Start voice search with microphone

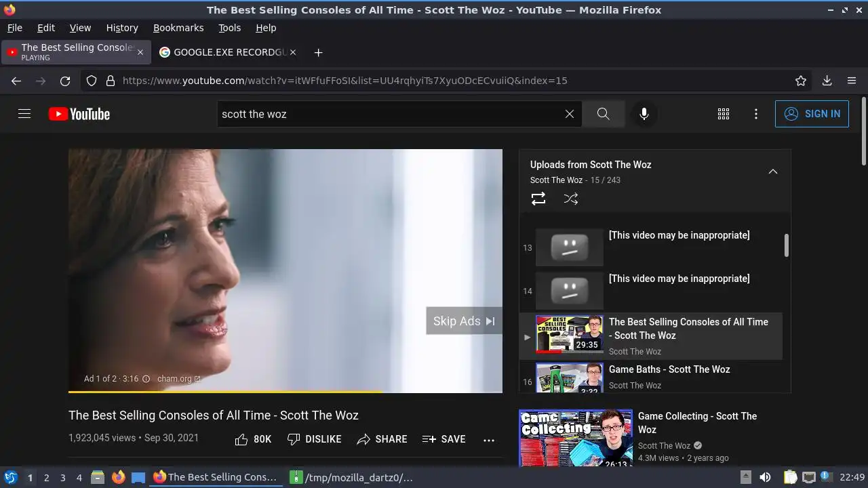(x=644, y=114)
